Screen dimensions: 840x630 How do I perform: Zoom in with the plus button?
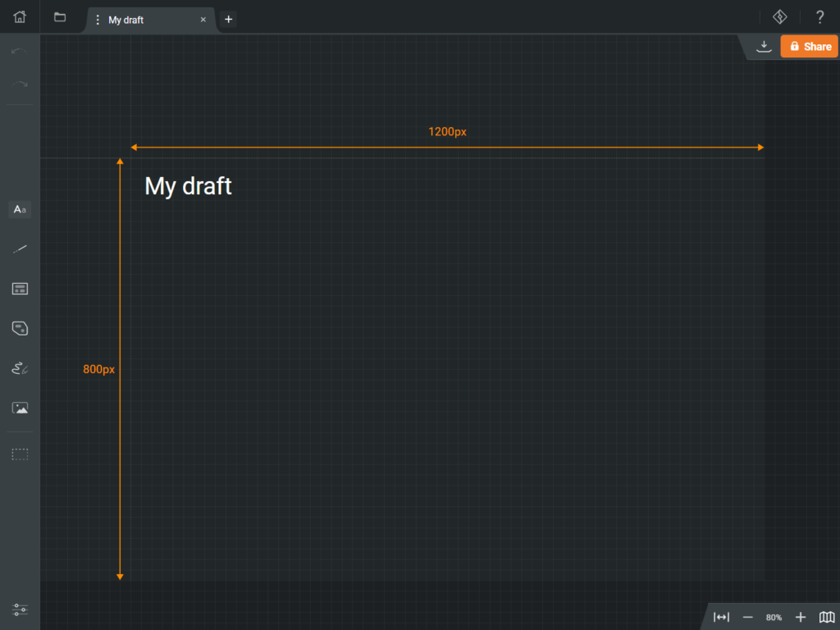coord(801,617)
